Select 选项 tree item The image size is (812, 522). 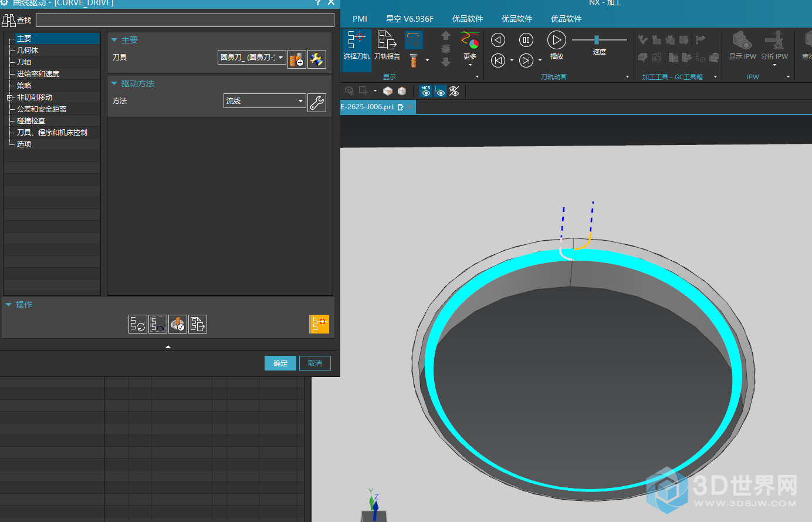pyautogui.click(x=24, y=144)
